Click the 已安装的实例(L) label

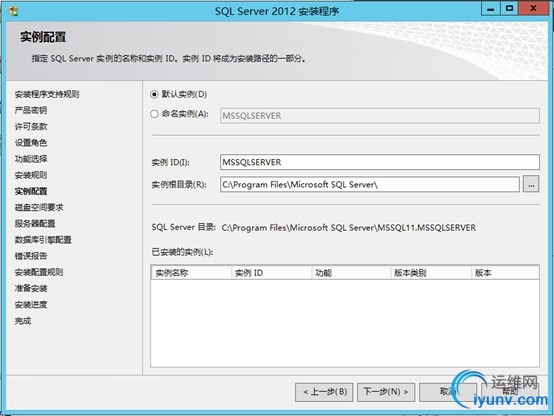[182, 252]
